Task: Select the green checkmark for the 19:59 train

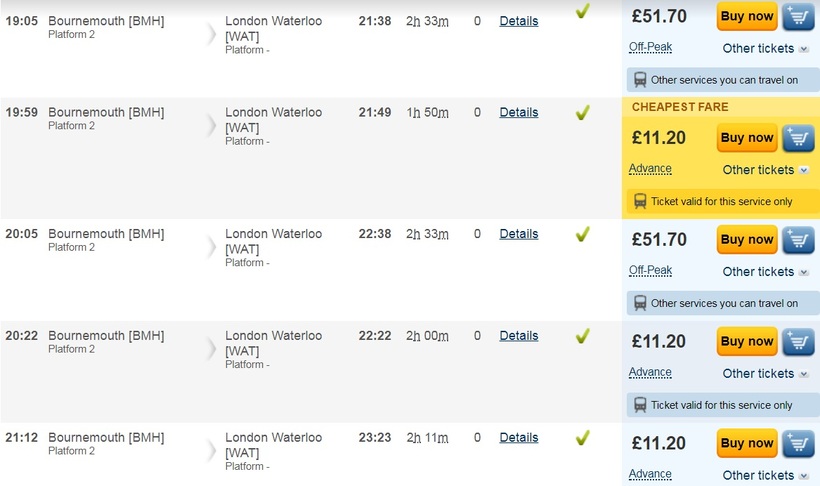Action: tap(582, 113)
